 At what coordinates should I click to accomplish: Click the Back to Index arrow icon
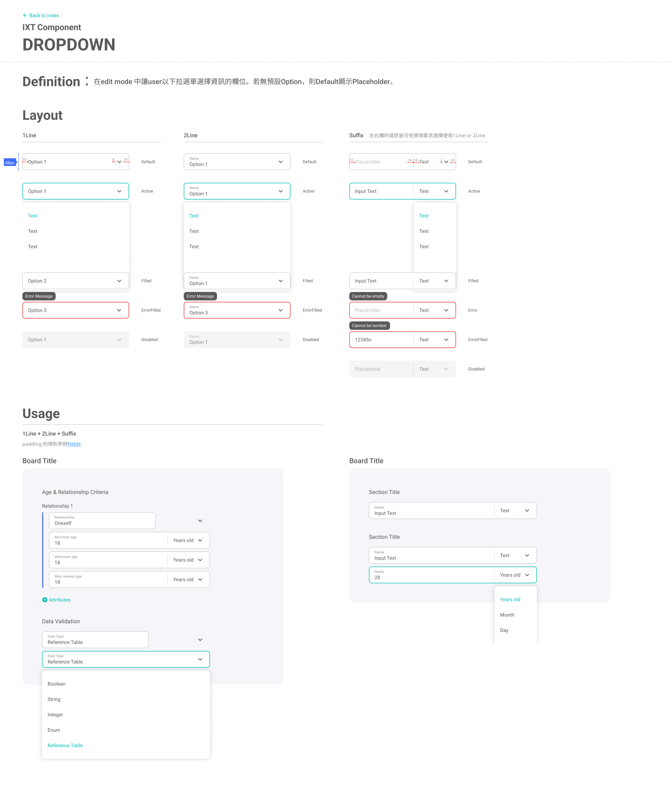[x=25, y=15]
